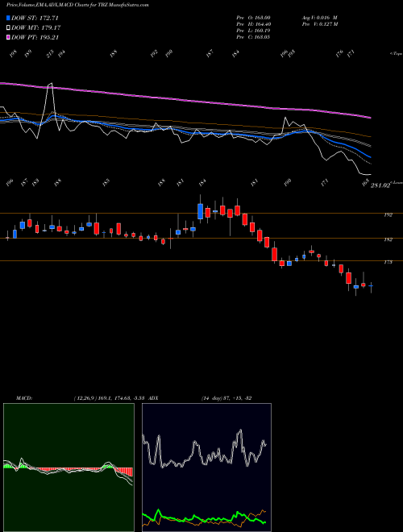Click the tall blue candlestick near the 192 line

200,211
